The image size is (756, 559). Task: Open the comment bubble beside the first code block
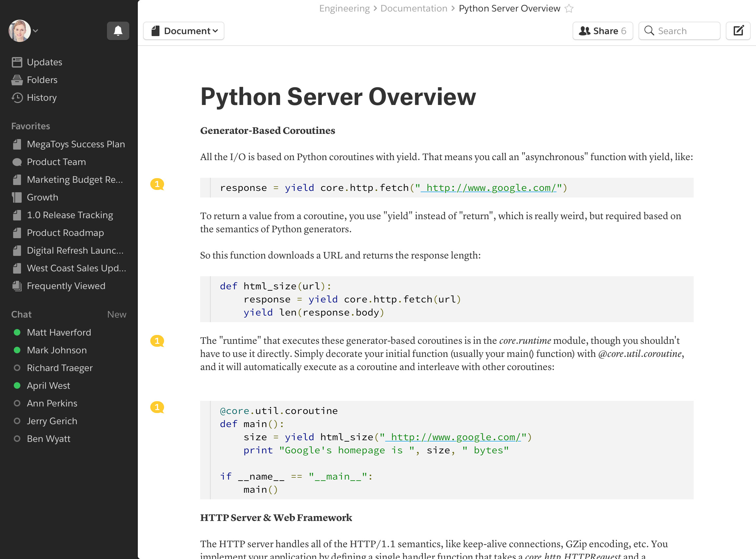tap(157, 184)
